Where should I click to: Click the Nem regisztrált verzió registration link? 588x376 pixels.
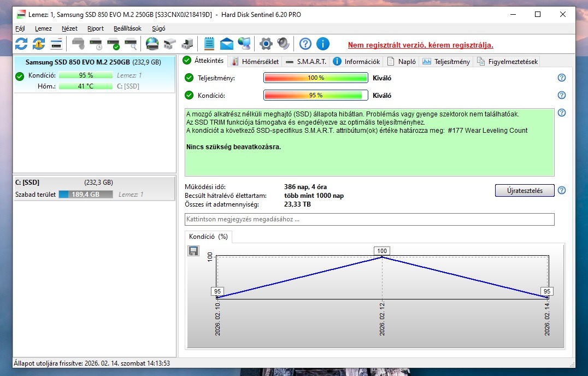(420, 45)
